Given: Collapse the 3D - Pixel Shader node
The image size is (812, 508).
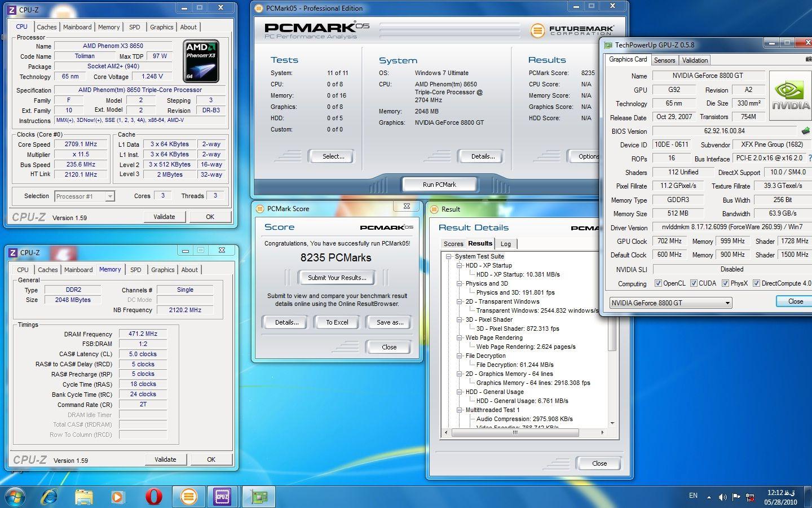Looking at the screenshot, I should pyautogui.click(x=460, y=319).
